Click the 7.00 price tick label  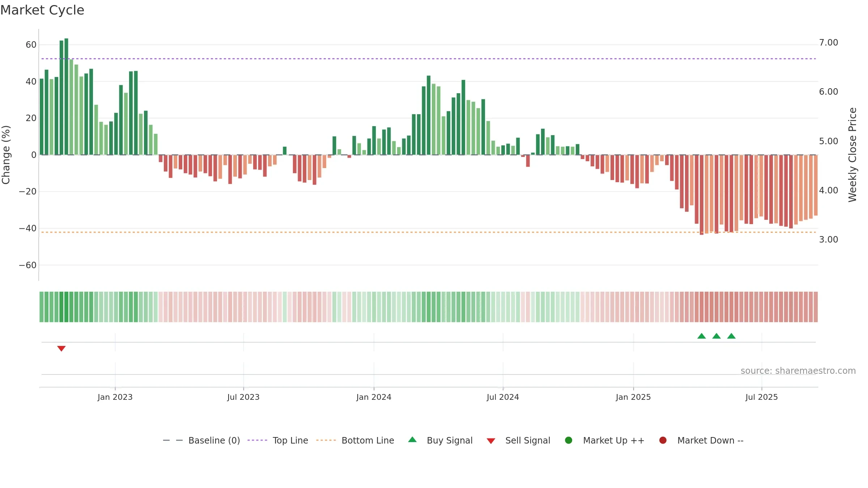(829, 43)
